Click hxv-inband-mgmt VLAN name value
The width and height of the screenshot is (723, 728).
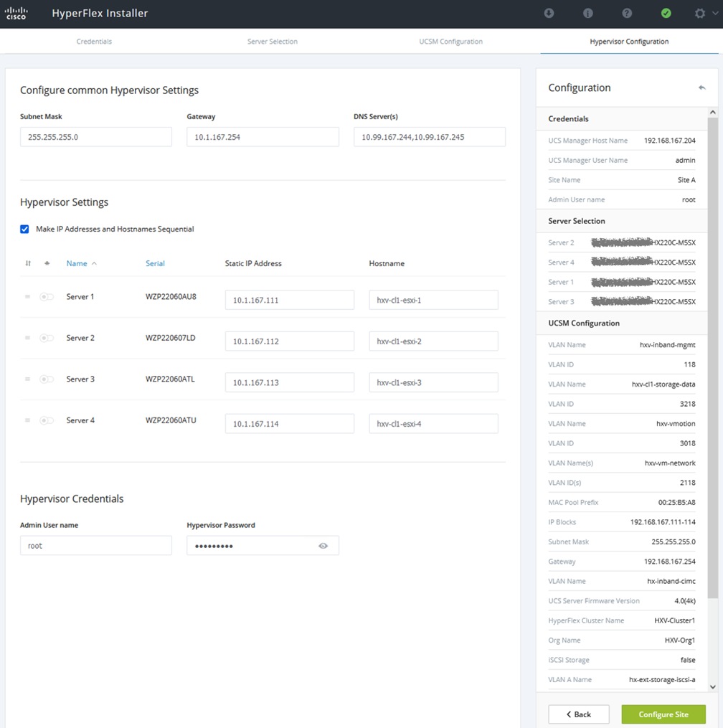[x=667, y=345]
